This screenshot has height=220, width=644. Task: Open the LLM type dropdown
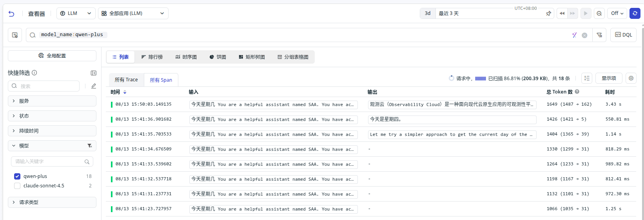click(76, 13)
